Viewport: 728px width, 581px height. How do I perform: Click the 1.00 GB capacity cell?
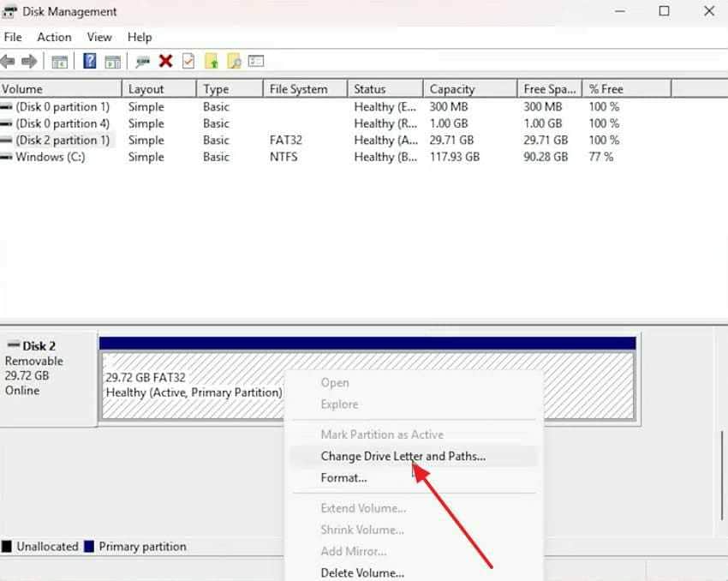pyautogui.click(x=449, y=123)
